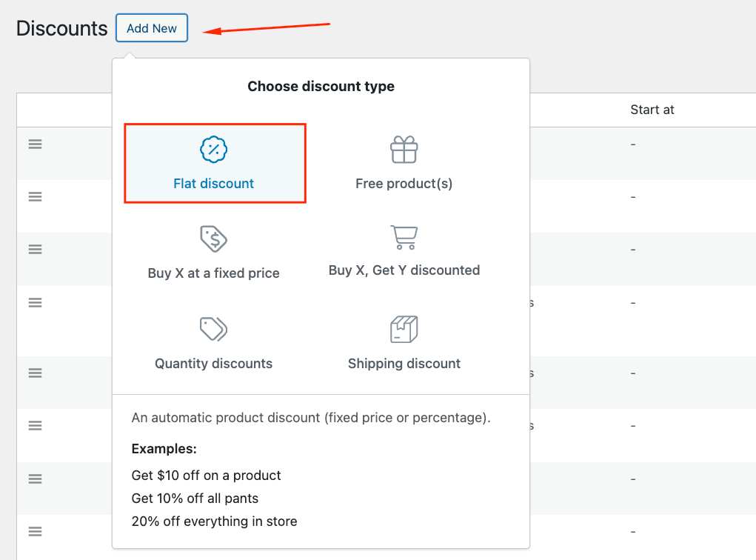The image size is (756, 560).
Task: Click the drag handle on the last visible row
Action: click(35, 531)
